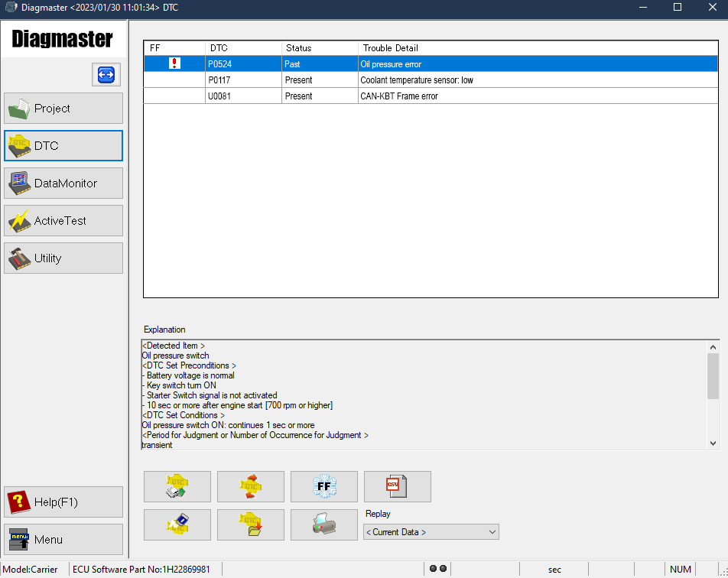Click the Trouble Detail column header

pos(538,48)
